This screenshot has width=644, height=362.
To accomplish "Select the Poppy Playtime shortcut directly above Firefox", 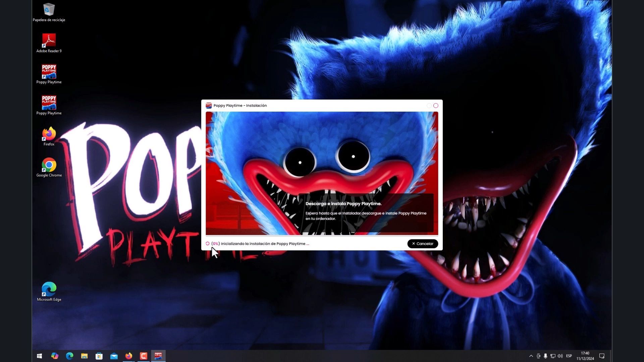I will [x=49, y=106].
